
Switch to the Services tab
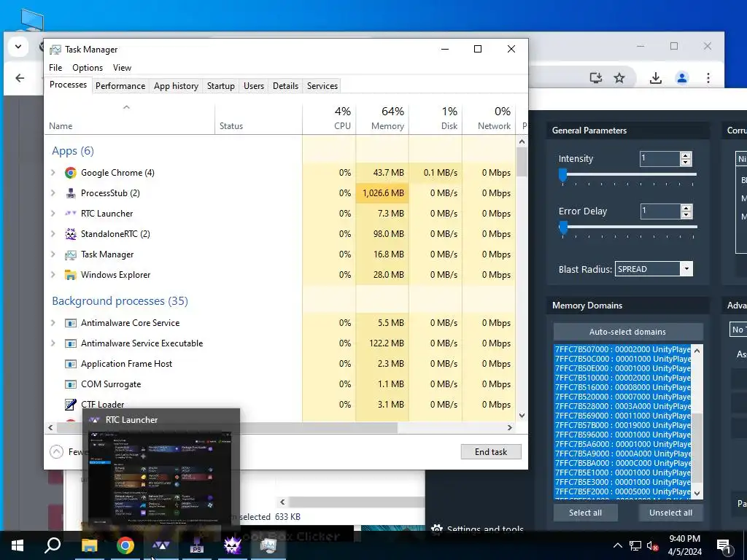(322, 86)
